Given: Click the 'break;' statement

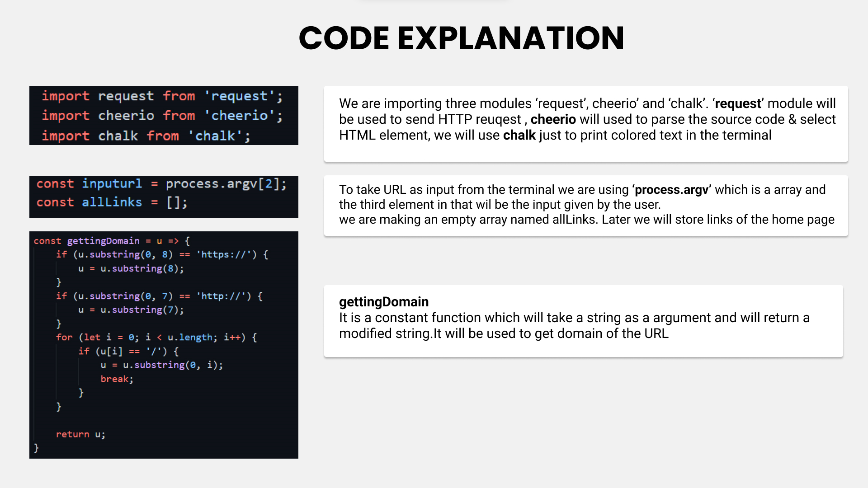Looking at the screenshot, I should (x=117, y=379).
